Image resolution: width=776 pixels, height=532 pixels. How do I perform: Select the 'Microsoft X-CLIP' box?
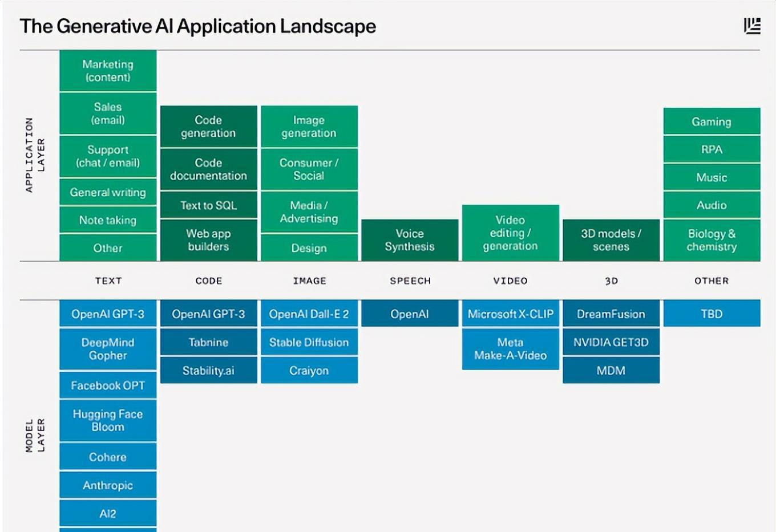[x=511, y=314]
